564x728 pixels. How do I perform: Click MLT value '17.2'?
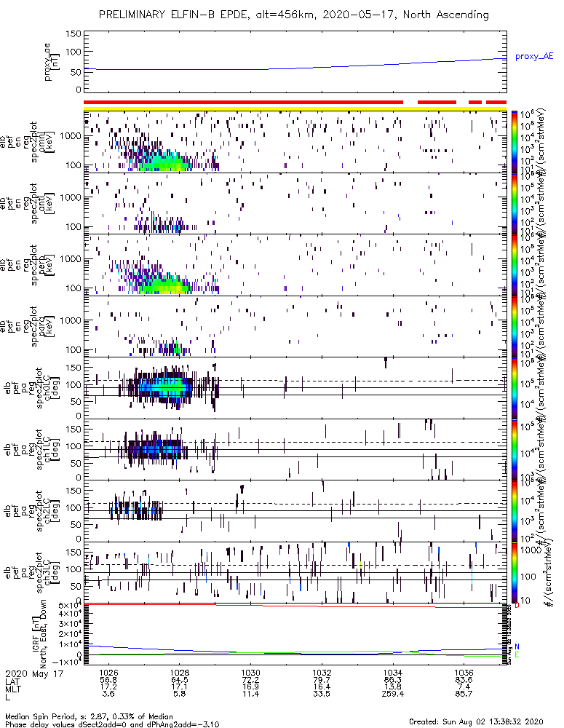pyautogui.click(x=108, y=687)
